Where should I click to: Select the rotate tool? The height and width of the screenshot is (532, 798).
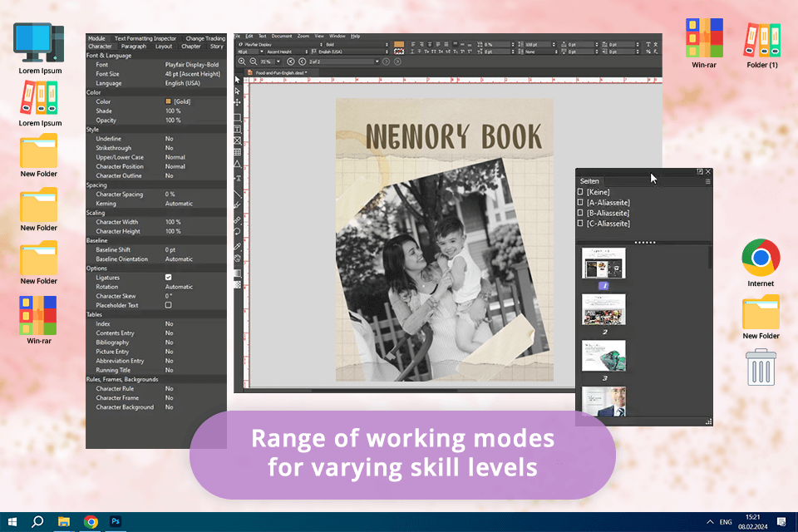237,232
